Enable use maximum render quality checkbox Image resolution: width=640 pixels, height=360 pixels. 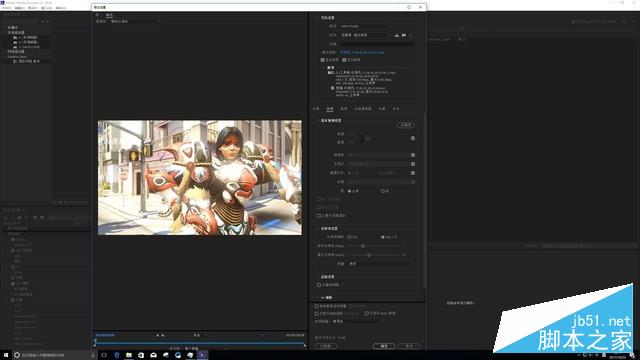316,306
